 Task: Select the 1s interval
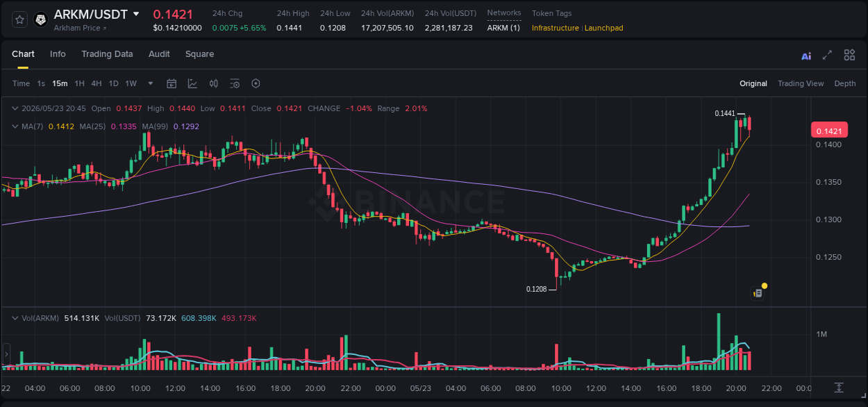click(41, 83)
